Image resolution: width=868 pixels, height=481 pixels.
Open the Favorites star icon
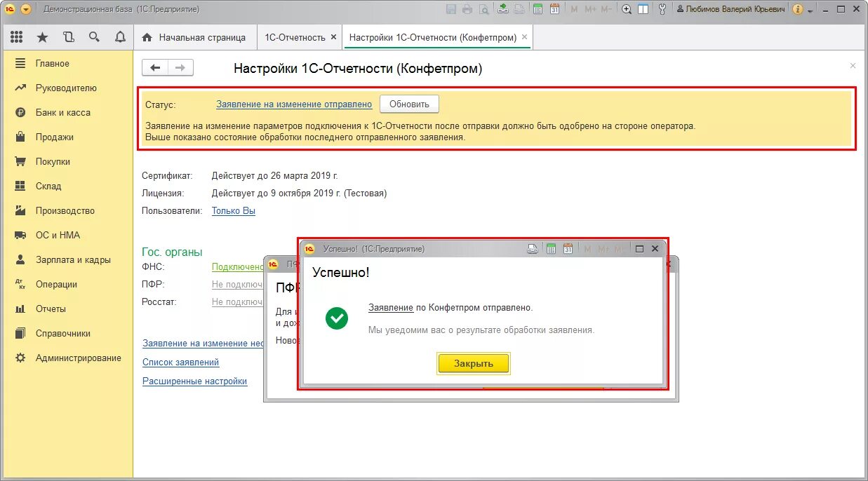pos(42,37)
